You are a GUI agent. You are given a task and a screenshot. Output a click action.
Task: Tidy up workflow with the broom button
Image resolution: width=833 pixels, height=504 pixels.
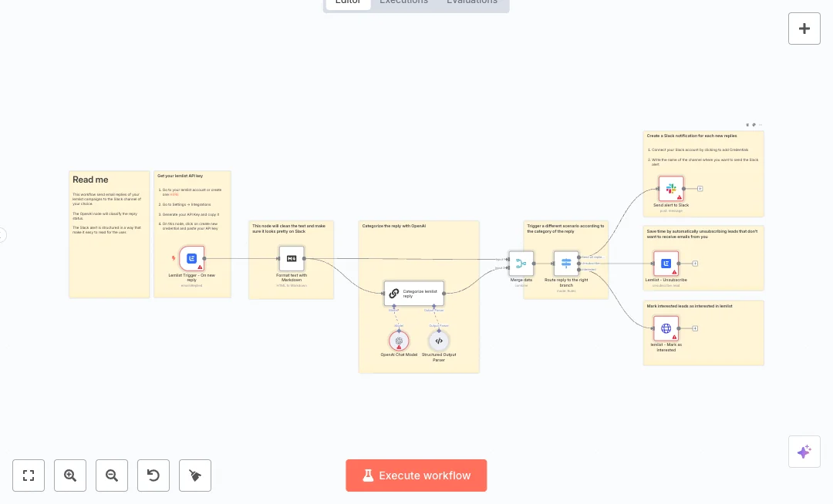(x=195, y=475)
